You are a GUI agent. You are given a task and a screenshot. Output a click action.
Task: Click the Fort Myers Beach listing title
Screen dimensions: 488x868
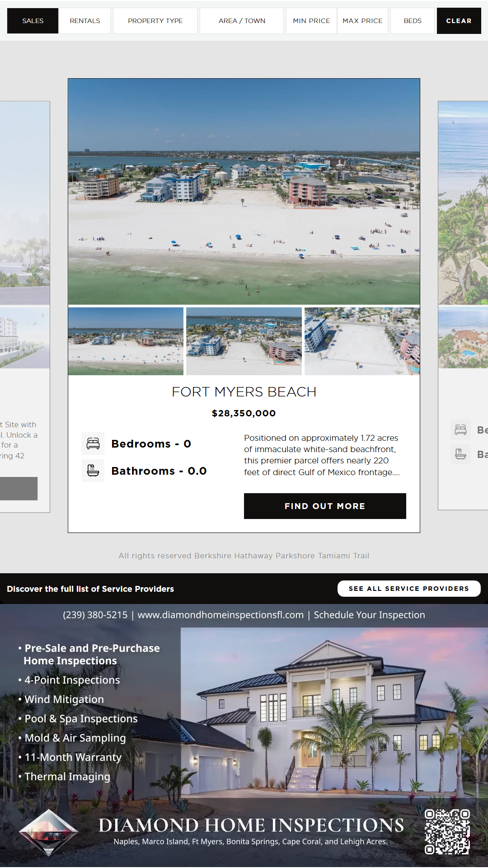tap(244, 392)
